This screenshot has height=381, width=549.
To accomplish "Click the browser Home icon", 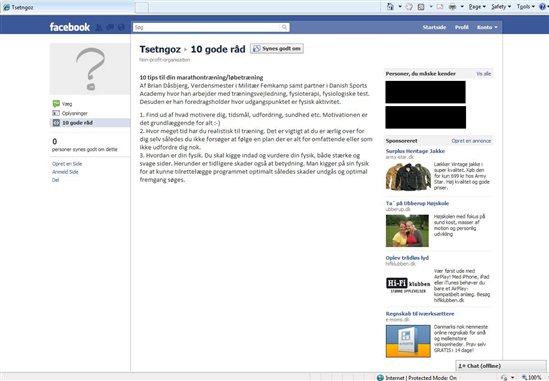I will click(x=390, y=7).
